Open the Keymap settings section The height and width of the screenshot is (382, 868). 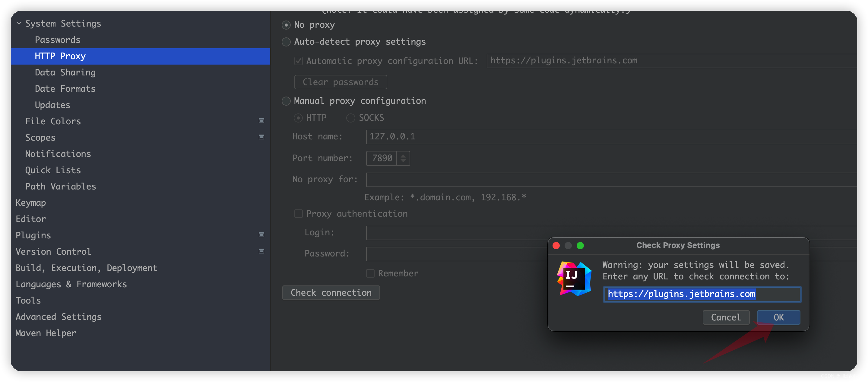tap(31, 203)
